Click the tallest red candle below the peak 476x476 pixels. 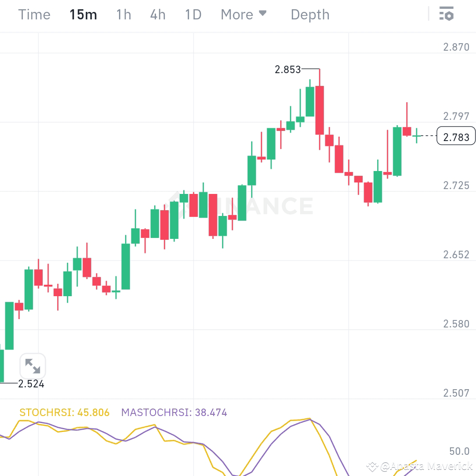(320, 110)
